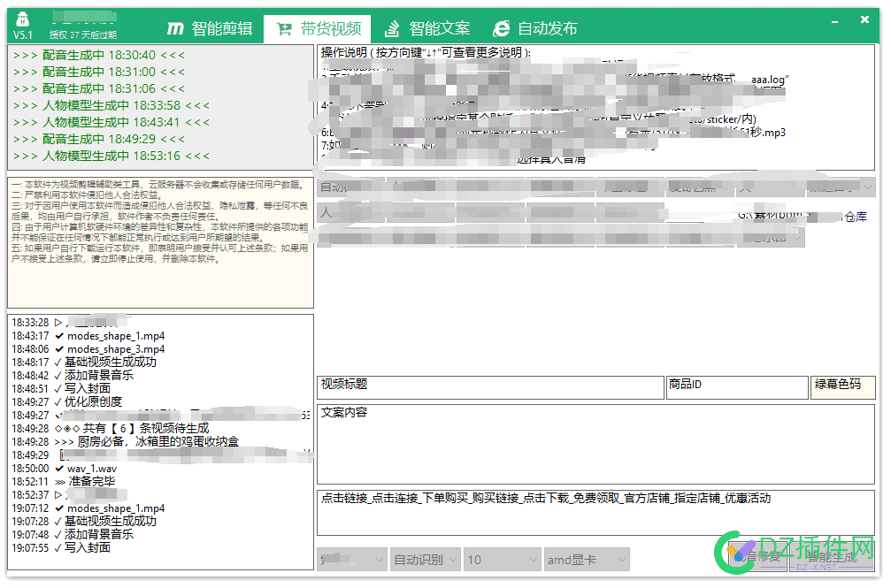This screenshot has width=891, height=588.
Task: Click the 18:48:06 modes_shape_3.mp4 log entry
Action: 88,349
